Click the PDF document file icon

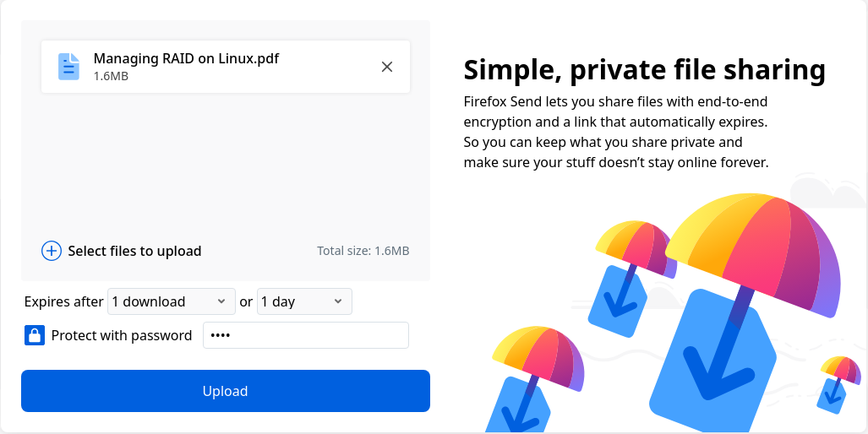click(68, 67)
